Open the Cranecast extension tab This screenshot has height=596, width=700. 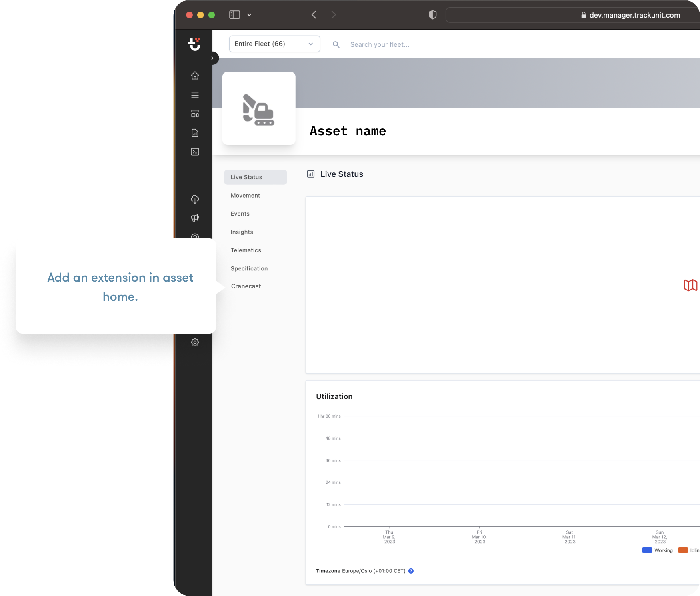click(x=246, y=286)
